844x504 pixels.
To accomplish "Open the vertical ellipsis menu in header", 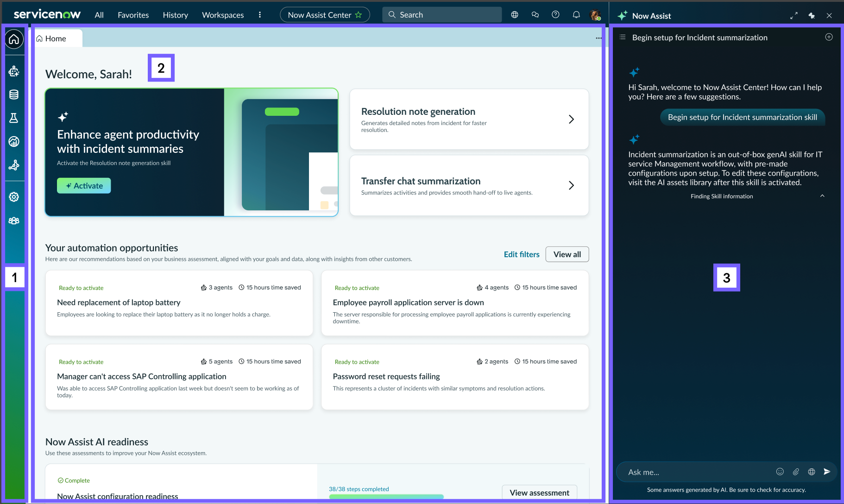I will pyautogui.click(x=260, y=15).
